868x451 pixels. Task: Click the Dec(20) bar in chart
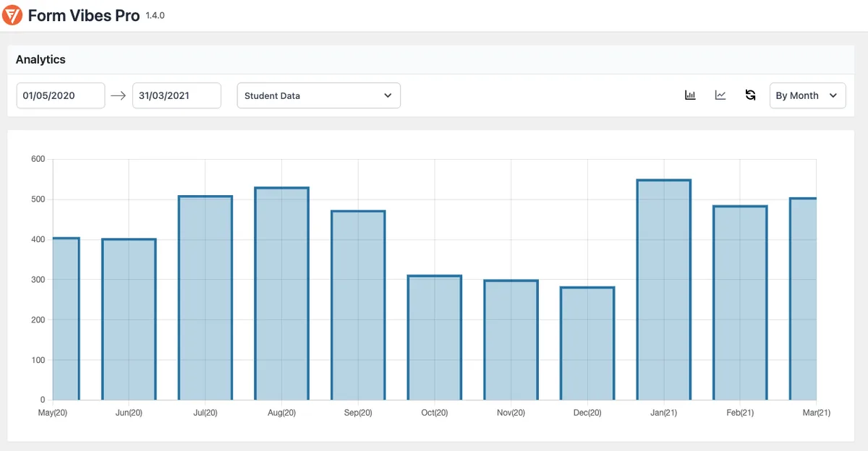point(587,343)
